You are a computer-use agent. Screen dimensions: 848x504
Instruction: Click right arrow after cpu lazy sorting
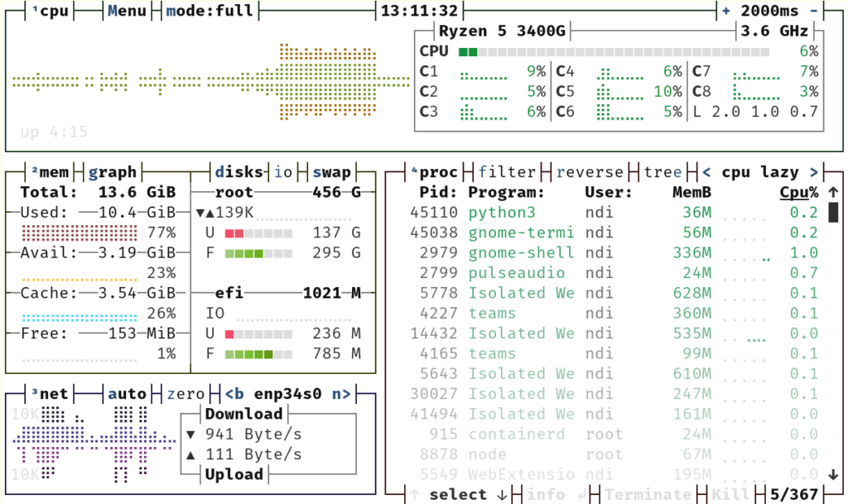tap(814, 172)
